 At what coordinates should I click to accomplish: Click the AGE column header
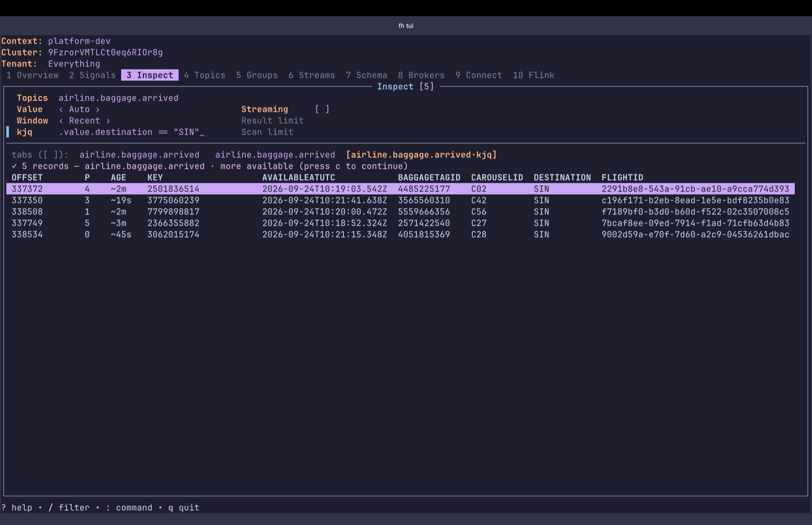(x=118, y=178)
